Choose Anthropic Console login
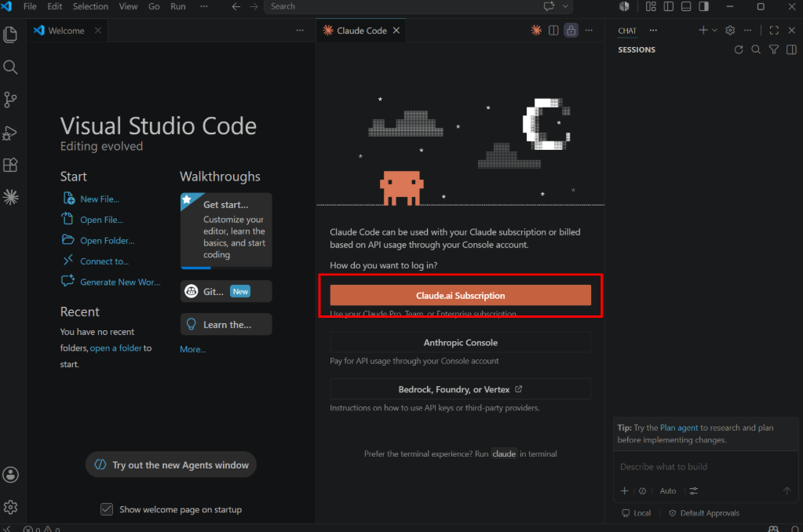 tap(461, 343)
